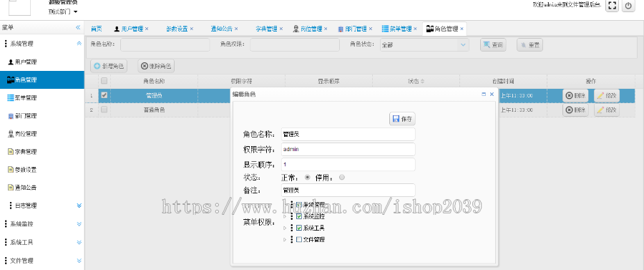Screen dimensions: 644x270
Task: Toggle the select-all checkbox in table header
Action: [104, 81]
